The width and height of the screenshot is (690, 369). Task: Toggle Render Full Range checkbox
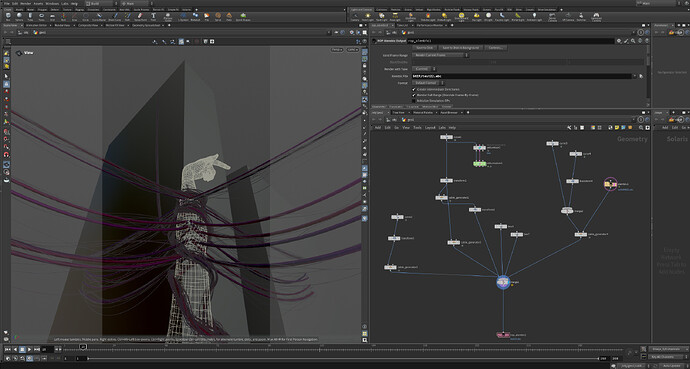pyautogui.click(x=414, y=95)
